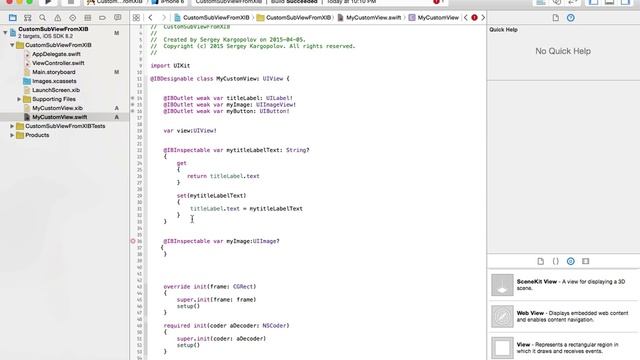Choose the iPhone 6 run destination
Viewport: 640px width, 360px height.
pyautogui.click(x=168, y=2)
